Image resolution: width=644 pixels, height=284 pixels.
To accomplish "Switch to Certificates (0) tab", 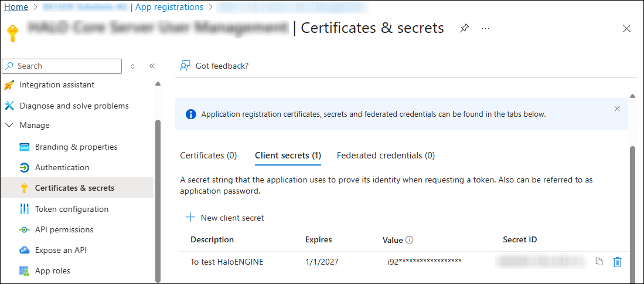I will pos(209,155).
